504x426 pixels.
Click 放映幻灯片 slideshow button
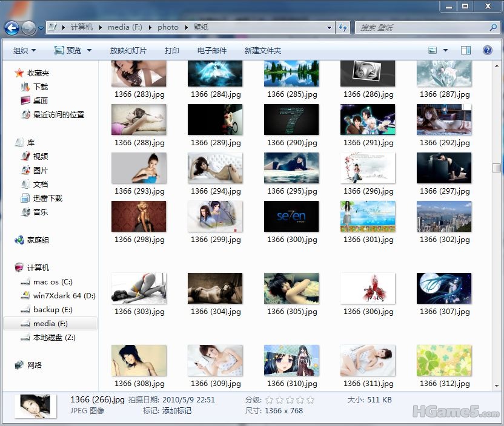128,51
